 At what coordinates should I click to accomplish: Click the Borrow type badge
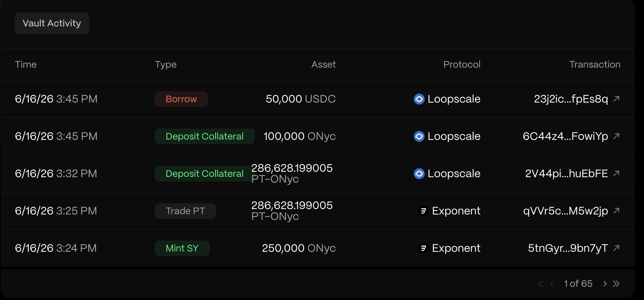(x=181, y=99)
